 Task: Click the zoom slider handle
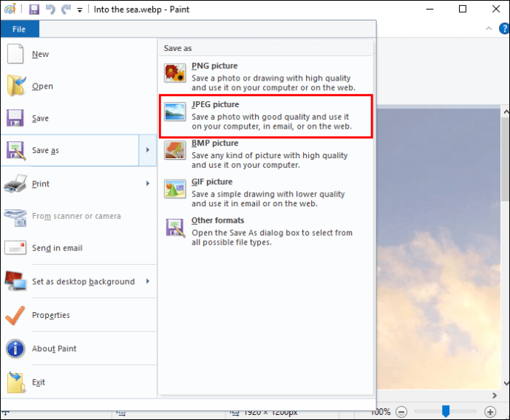[x=446, y=411]
